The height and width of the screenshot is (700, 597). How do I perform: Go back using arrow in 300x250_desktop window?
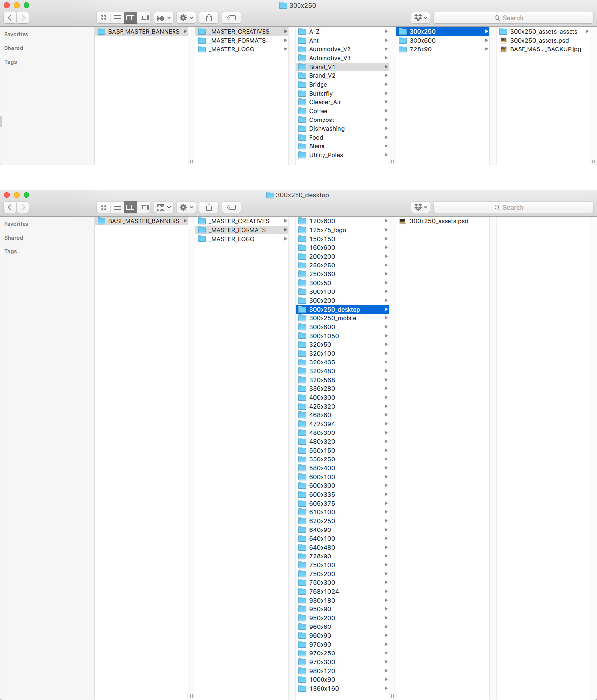[10, 207]
